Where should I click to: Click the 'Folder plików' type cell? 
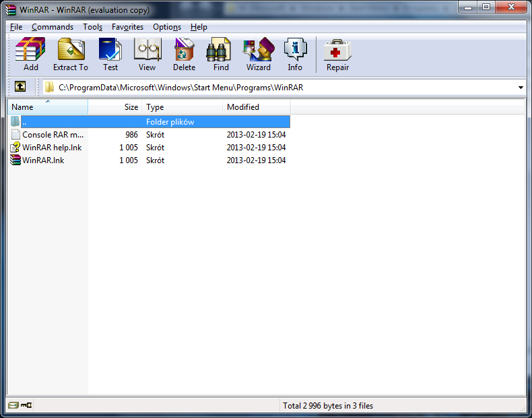[x=170, y=122]
